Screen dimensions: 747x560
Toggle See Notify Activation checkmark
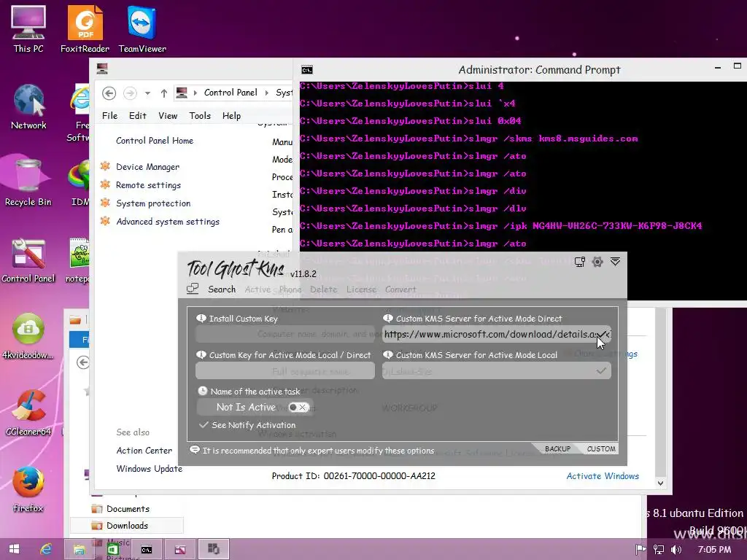point(204,425)
